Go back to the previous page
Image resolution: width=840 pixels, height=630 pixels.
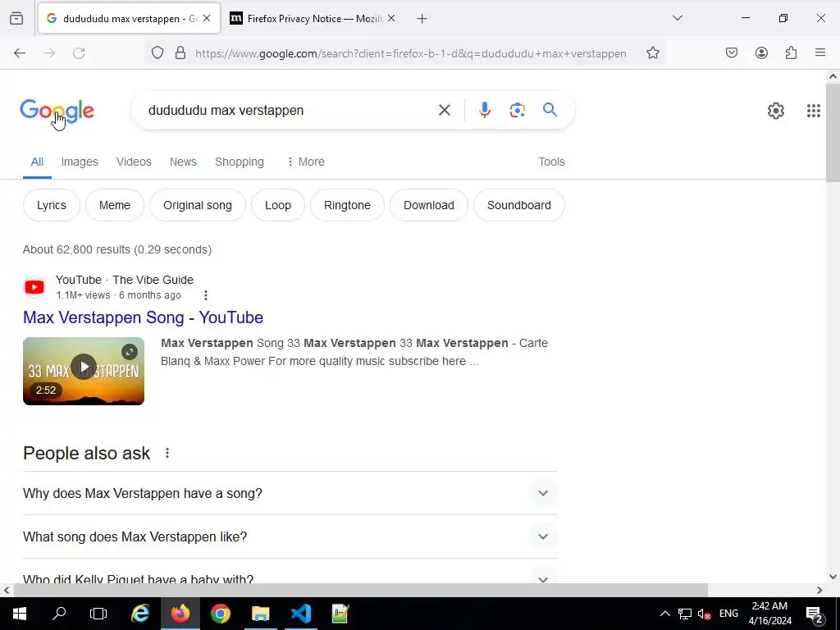pos(20,53)
